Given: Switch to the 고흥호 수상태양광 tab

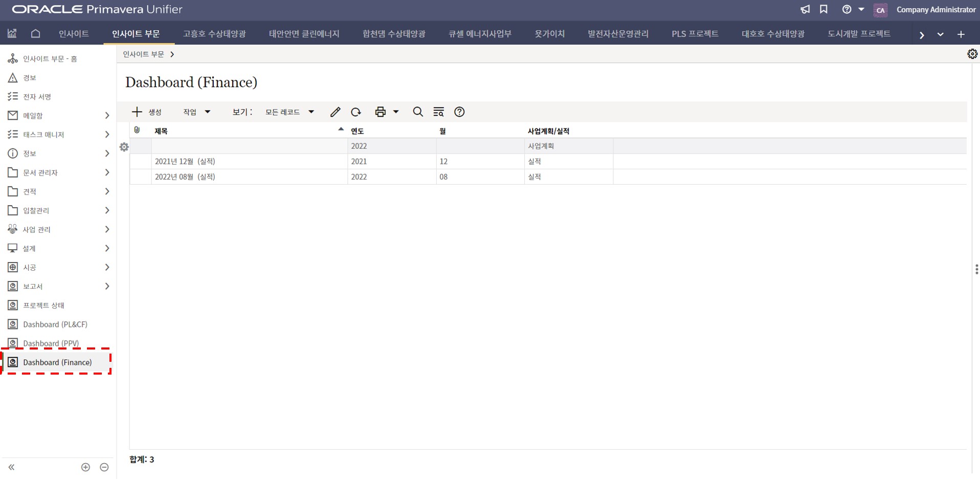Looking at the screenshot, I should pos(214,34).
